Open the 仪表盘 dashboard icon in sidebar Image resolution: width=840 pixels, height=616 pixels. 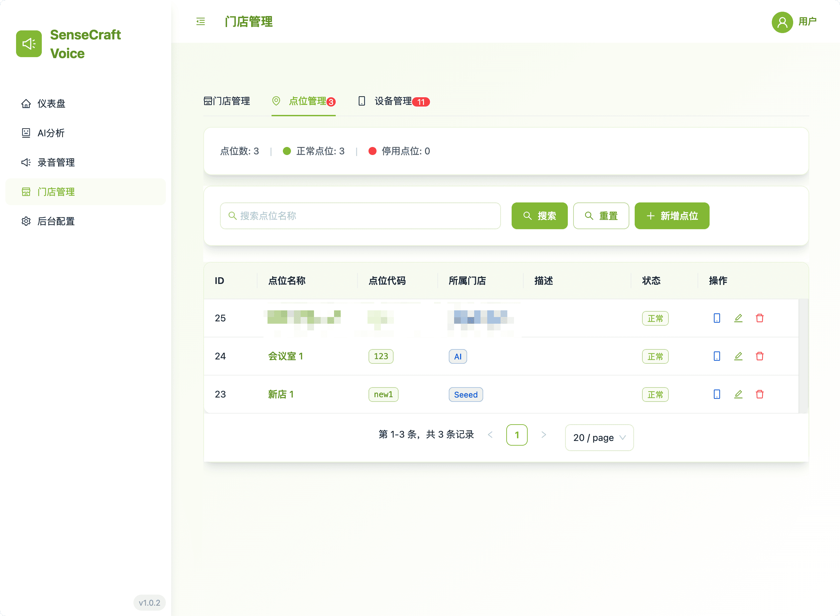(x=26, y=104)
